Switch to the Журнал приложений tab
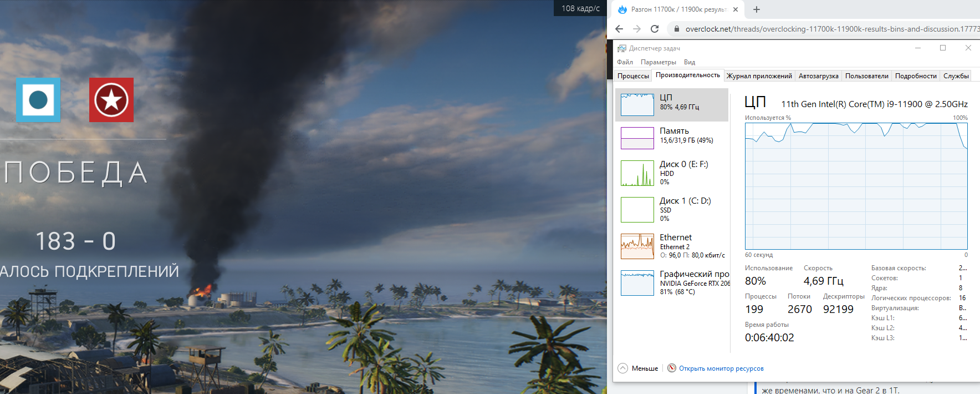This screenshot has width=980, height=394. tap(759, 76)
